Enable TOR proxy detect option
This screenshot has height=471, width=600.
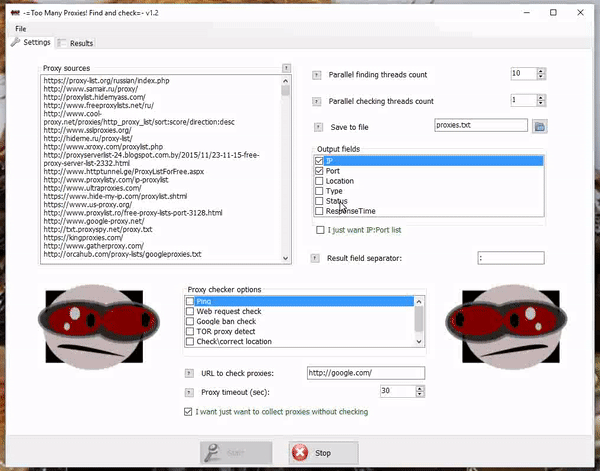[190, 331]
